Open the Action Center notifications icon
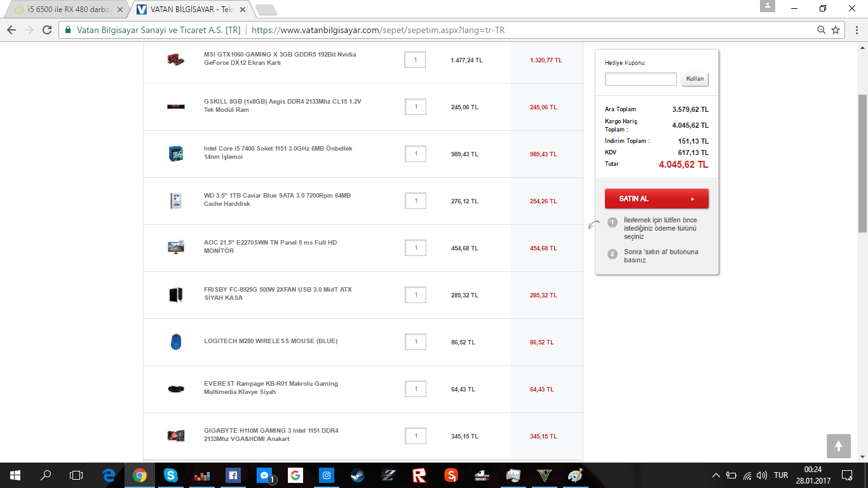 tap(847, 475)
